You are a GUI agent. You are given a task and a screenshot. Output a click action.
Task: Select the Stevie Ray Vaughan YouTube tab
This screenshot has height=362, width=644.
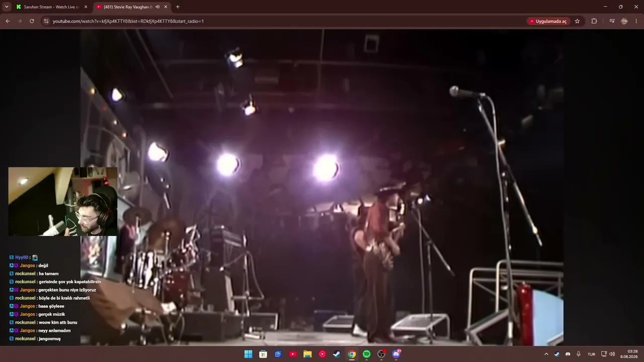pos(132,7)
